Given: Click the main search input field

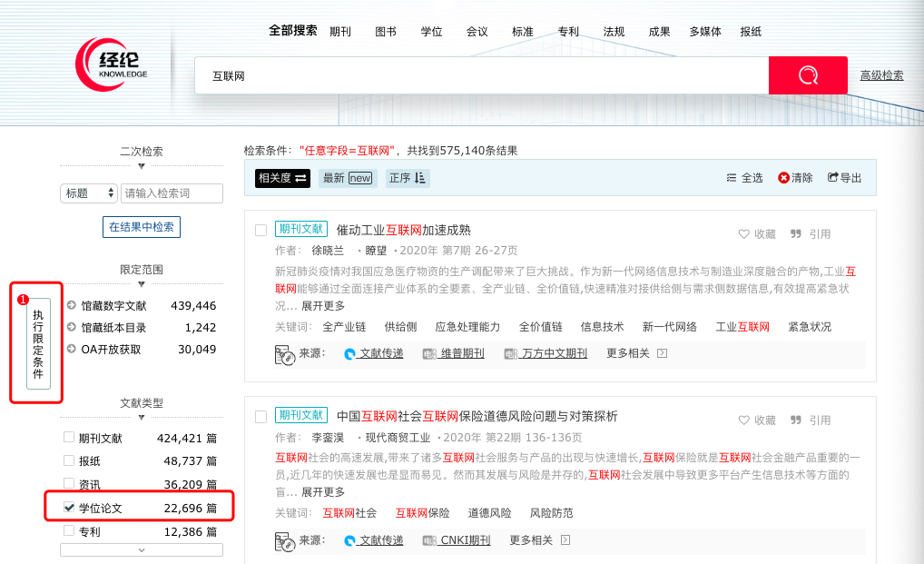Looking at the screenshot, I should pyautogui.click(x=481, y=75).
